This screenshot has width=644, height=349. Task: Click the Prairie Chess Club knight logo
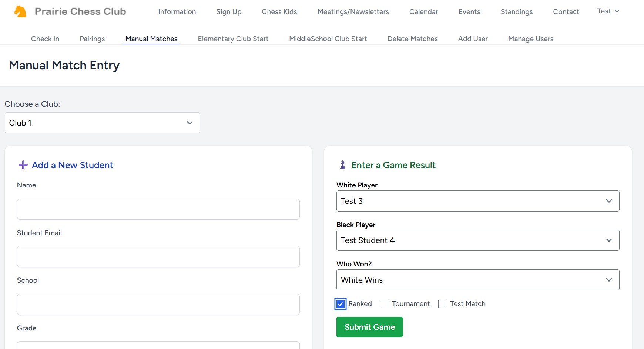point(20,11)
